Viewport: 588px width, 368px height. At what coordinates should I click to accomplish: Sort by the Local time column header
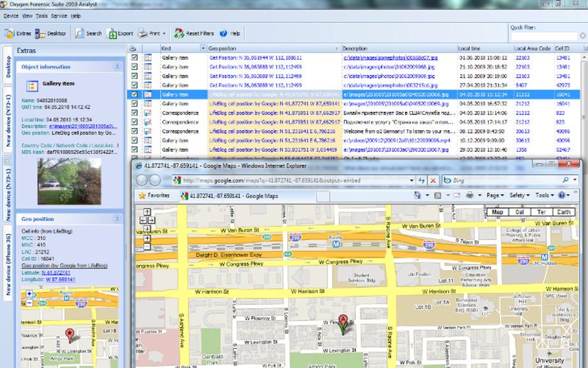tap(484, 48)
